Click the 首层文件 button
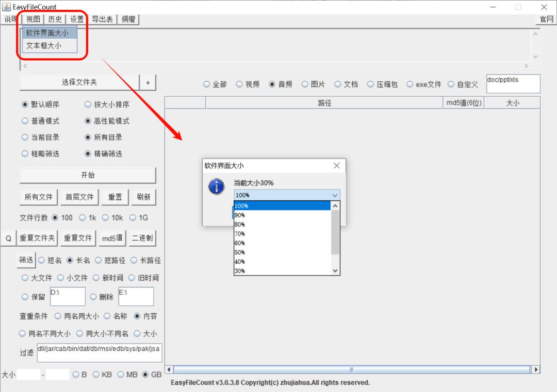This screenshot has height=392, width=557. (79, 197)
